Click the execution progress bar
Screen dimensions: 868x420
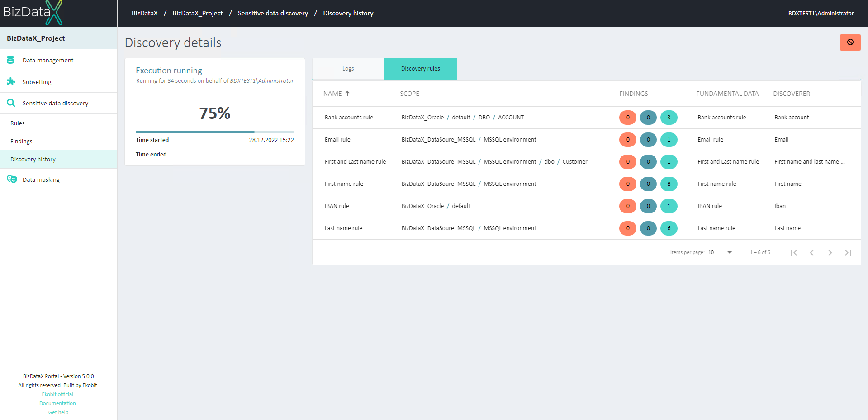(x=215, y=132)
